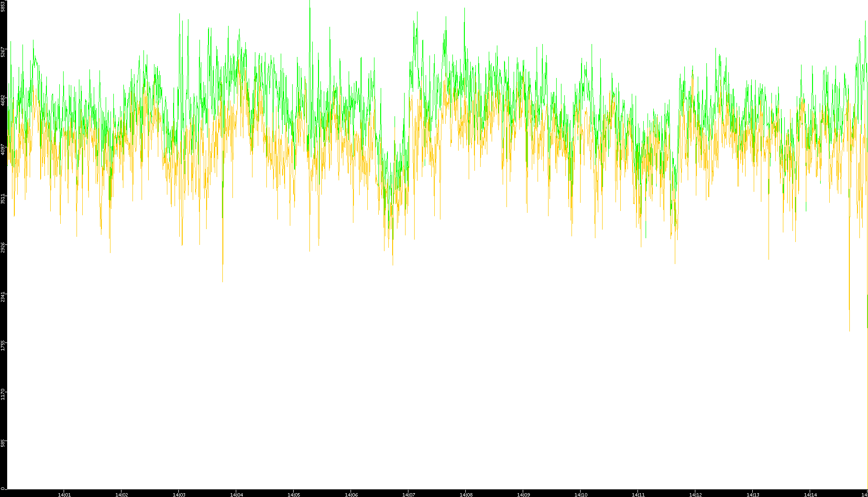
Task: Select the 1170 y-axis value label
Action: pos(3,394)
